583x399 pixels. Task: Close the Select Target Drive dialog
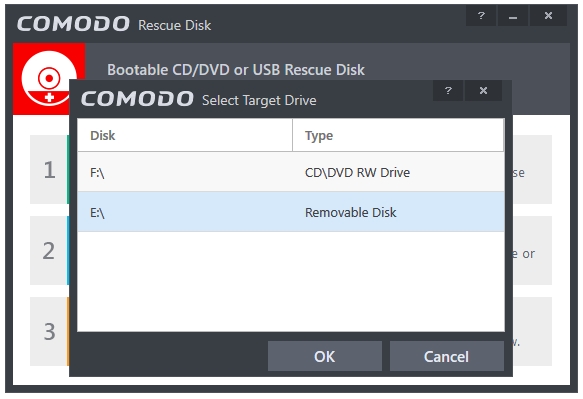483,91
